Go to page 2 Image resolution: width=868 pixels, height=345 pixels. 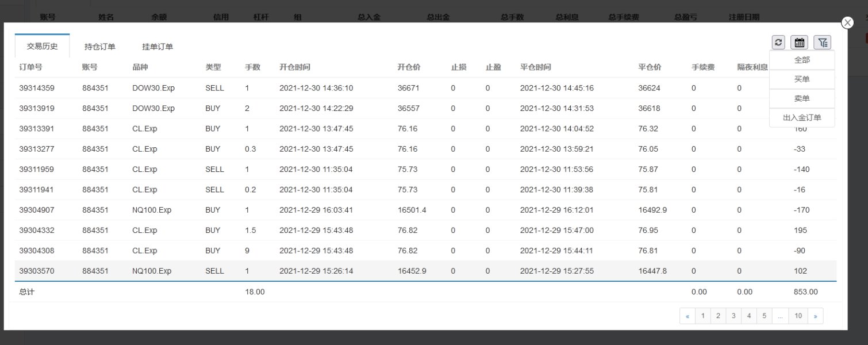pyautogui.click(x=719, y=316)
